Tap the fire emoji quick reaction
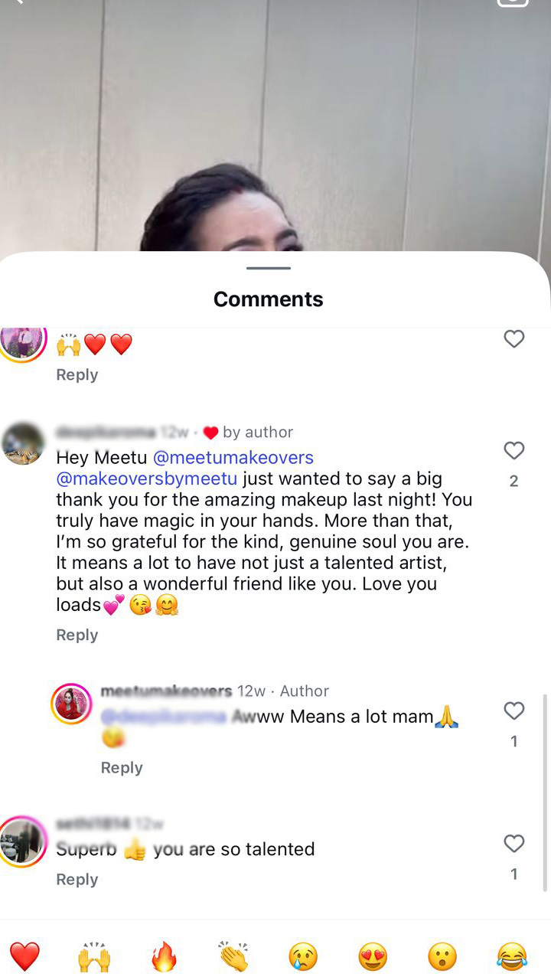 (164, 957)
